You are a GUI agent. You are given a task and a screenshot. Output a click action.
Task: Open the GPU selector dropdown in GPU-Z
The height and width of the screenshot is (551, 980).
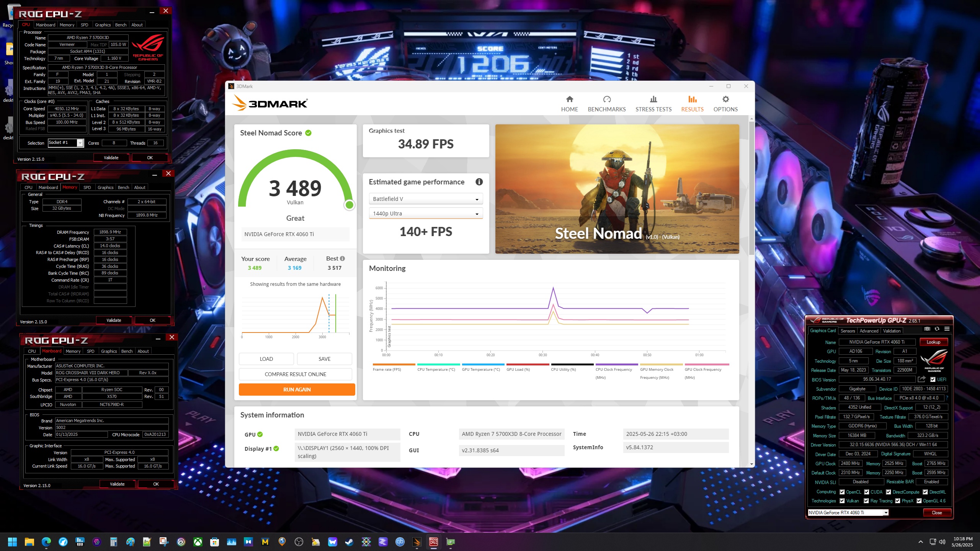[x=848, y=513]
